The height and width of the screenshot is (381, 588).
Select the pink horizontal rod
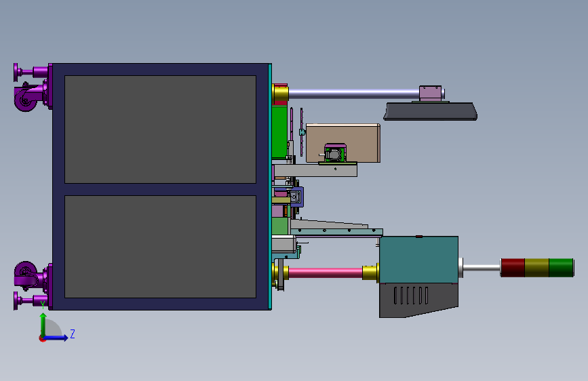tap(325, 273)
